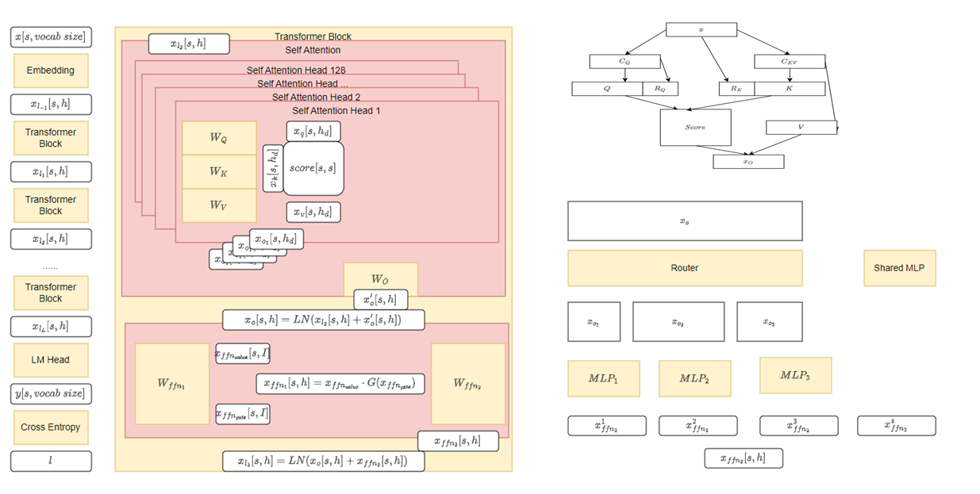This screenshot has height=494, width=980.
Task: Click the x_o[s,h]=LN(...) equation box
Action: (323, 320)
